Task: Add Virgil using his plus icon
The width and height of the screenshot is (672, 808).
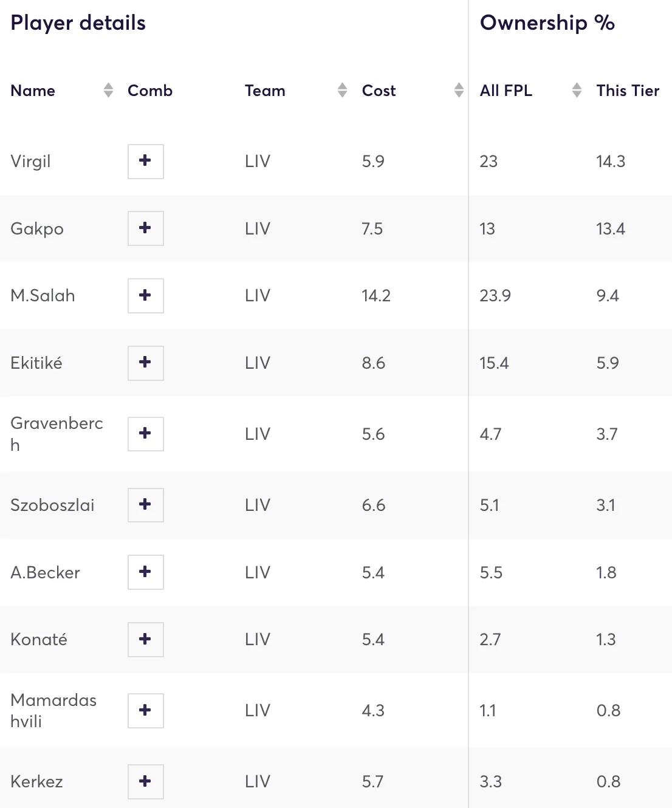Action: tap(145, 162)
